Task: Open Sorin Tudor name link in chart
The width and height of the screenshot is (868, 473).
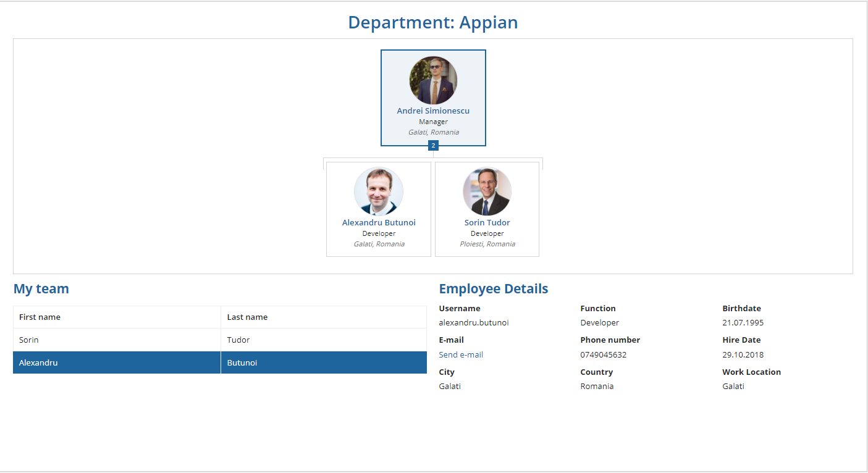Action: pos(487,222)
